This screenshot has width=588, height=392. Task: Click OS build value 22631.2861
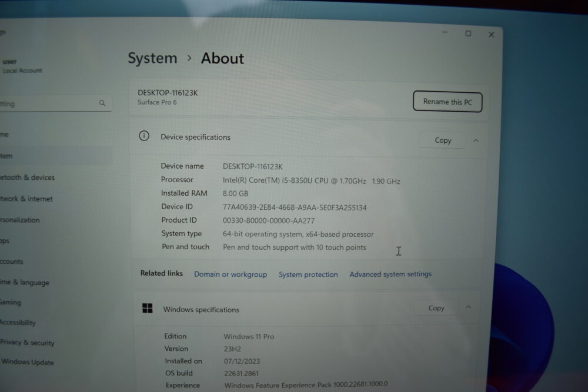click(x=241, y=373)
